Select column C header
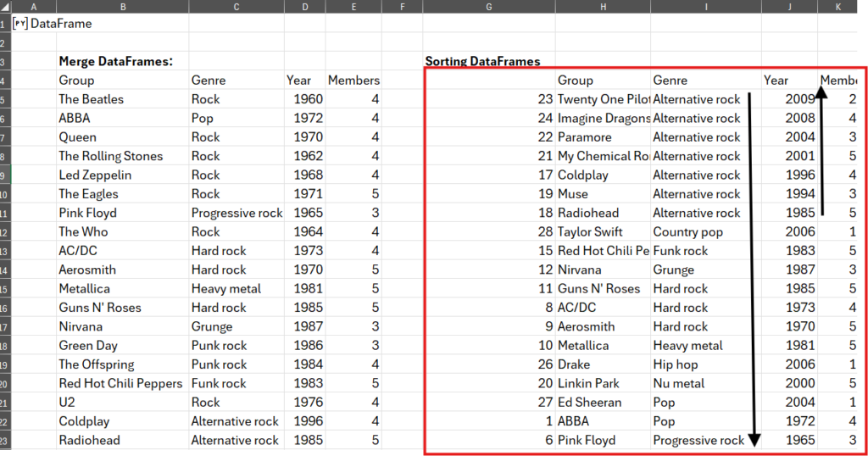868x456 pixels. (236, 7)
